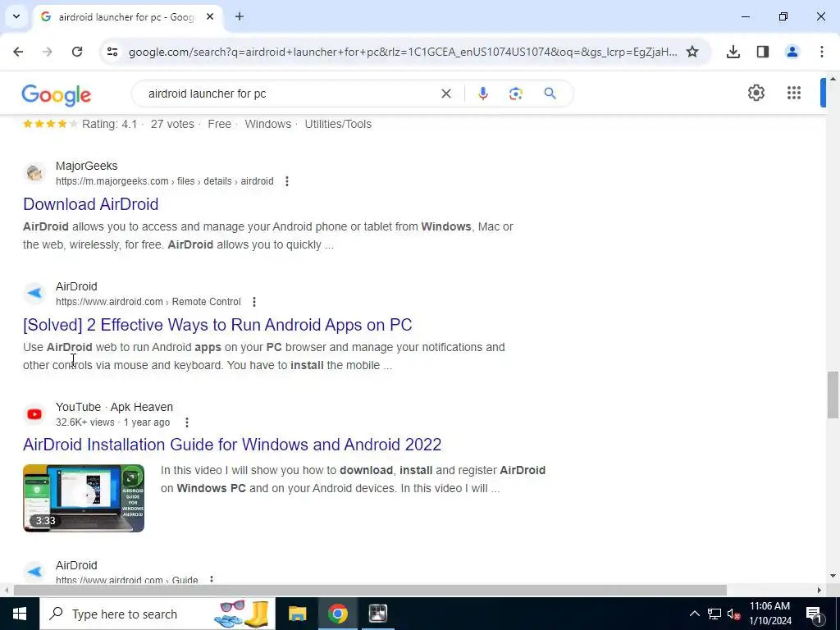This screenshot has height=630, width=840.
Task: Open the Windows Start menu
Action: point(20,614)
